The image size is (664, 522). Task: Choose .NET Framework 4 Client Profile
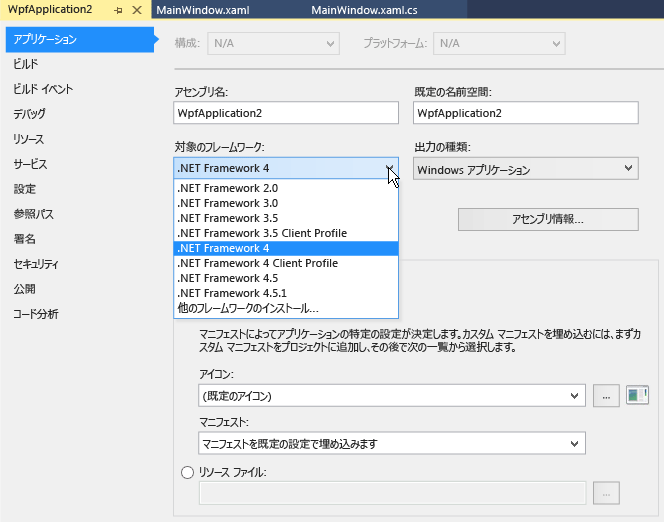pyautogui.click(x=286, y=263)
